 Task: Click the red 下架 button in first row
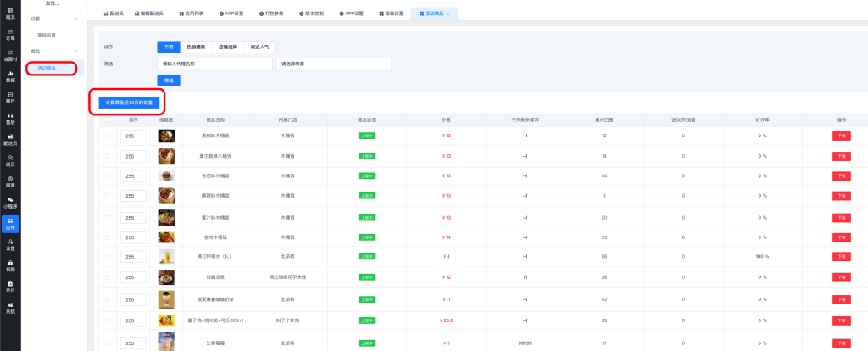(841, 136)
